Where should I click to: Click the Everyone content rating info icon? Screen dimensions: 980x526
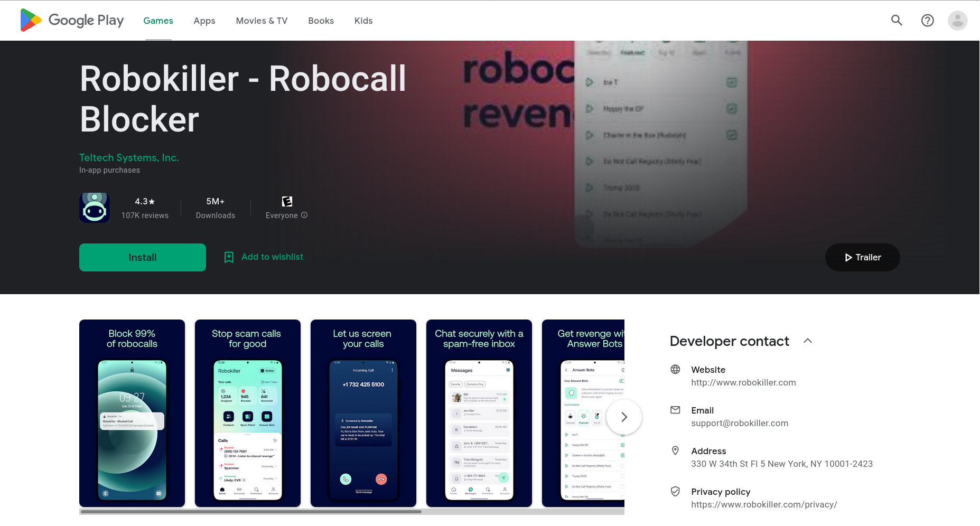[x=304, y=215]
